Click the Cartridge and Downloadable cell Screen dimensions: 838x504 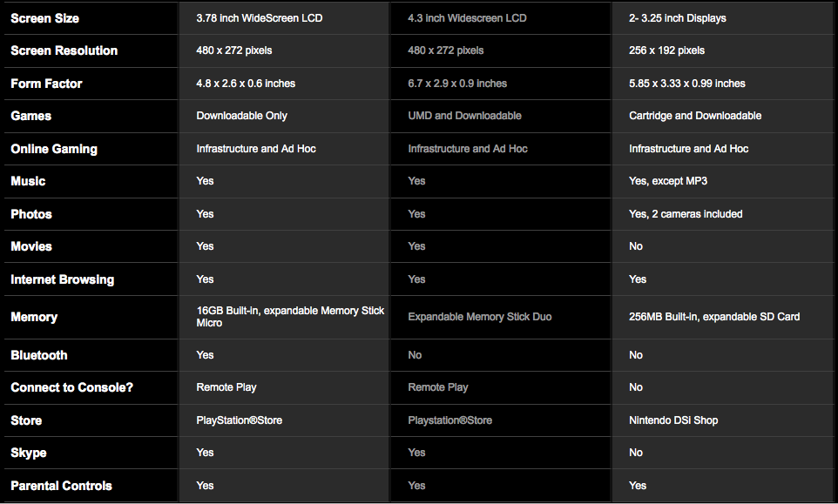click(x=694, y=116)
